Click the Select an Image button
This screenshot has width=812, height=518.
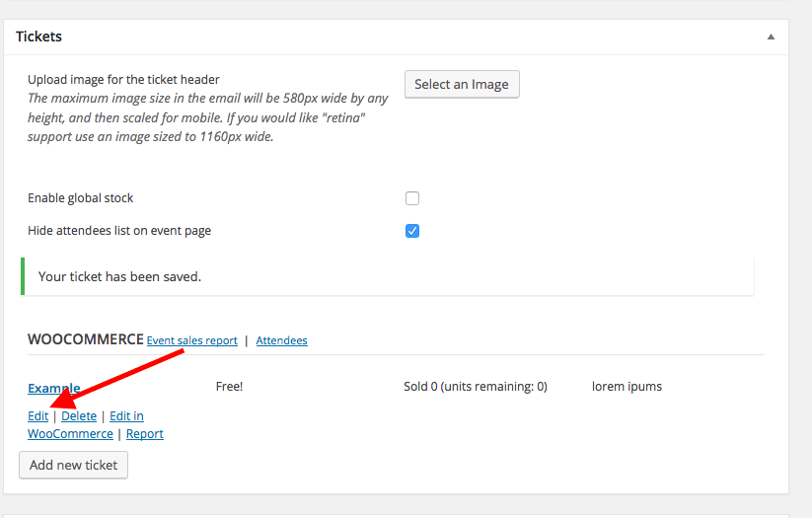pyautogui.click(x=461, y=84)
